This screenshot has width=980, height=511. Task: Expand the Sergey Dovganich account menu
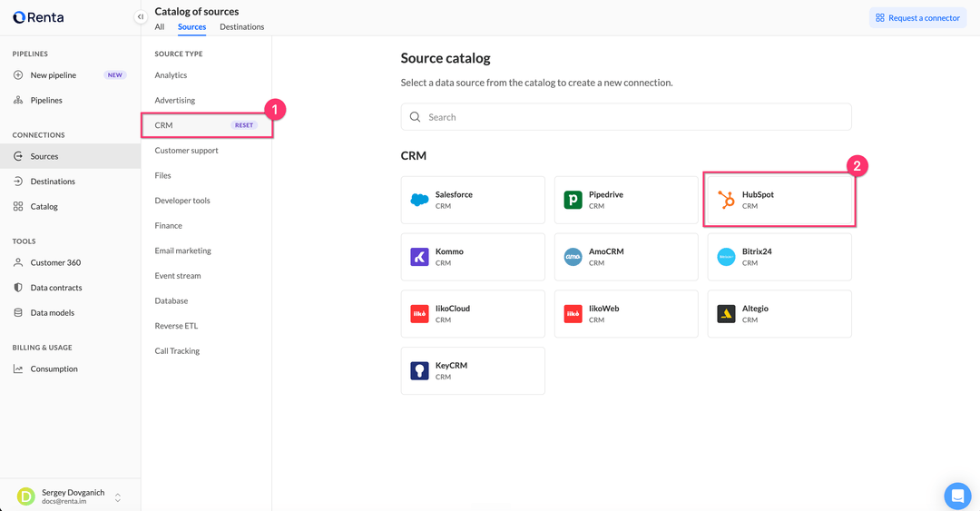pyautogui.click(x=117, y=497)
